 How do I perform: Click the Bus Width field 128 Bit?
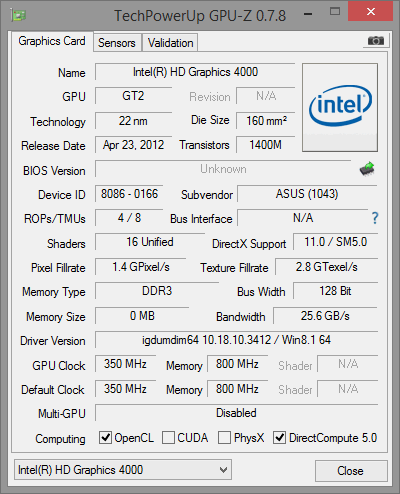(335, 291)
